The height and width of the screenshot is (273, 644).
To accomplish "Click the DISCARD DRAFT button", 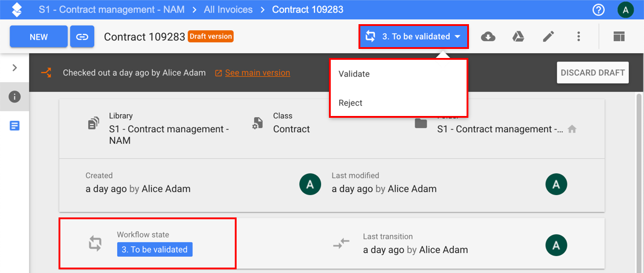I will click(592, 72).
